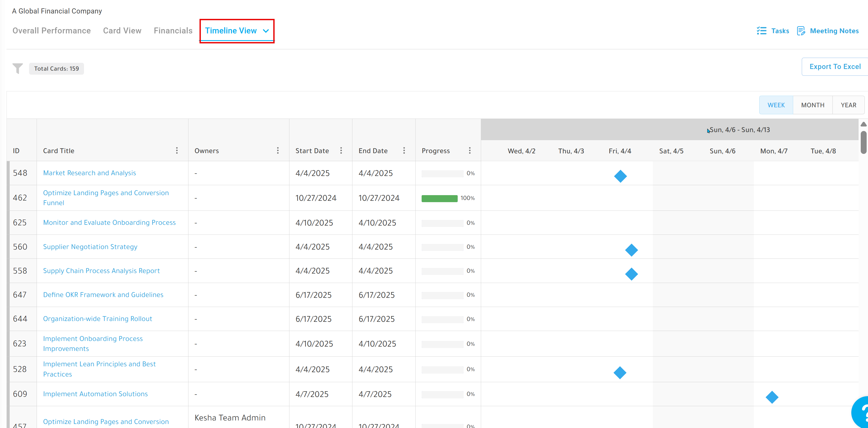
Task: Click ID cell 625
Action: click(x=20, y=222)
